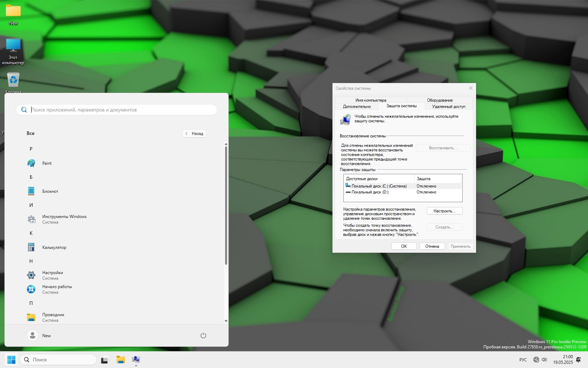This screenshot has width=588, height=368.
Task: Select Локальный диск (D:) in list
Action: 370,192
